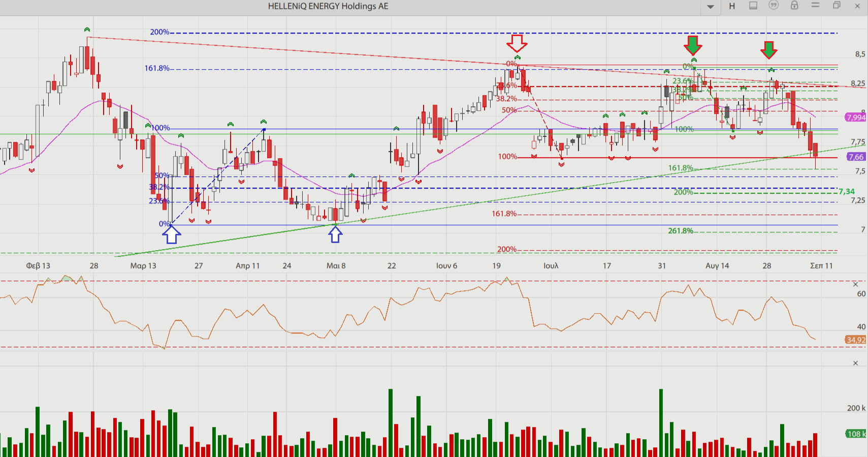Click the purple 7,66 last price tag
Viewport: 868px width, 457px height.
[856, 157]
